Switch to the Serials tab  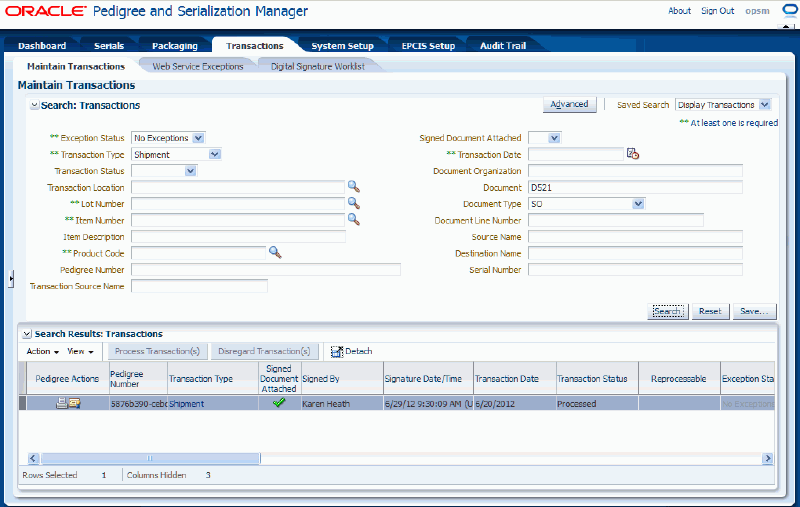109,45
